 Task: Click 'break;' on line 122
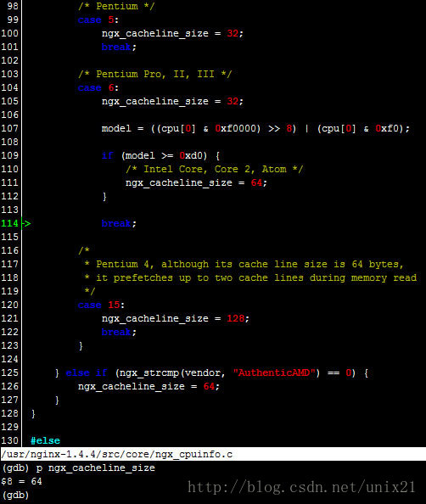[119, 332]
